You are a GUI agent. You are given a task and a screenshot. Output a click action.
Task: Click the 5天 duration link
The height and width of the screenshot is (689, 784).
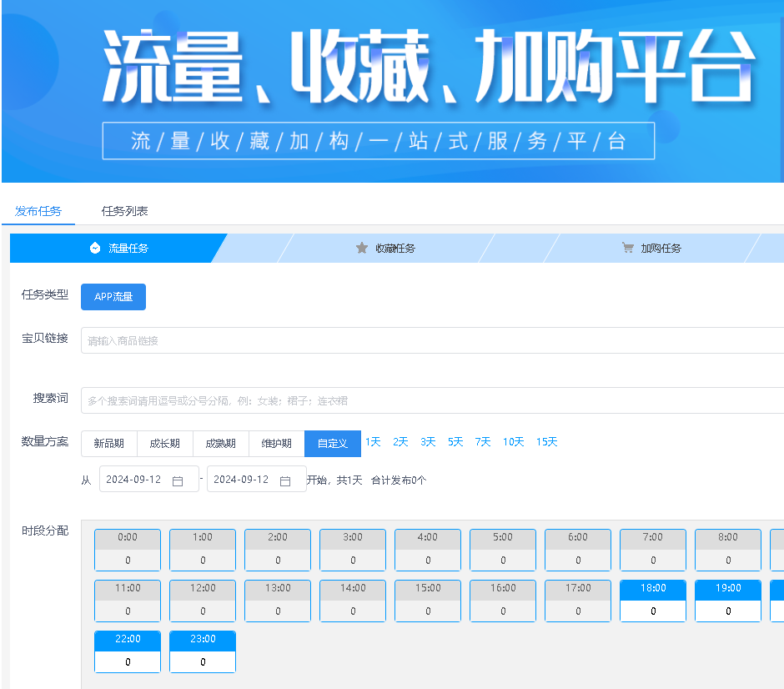(455, 442)
